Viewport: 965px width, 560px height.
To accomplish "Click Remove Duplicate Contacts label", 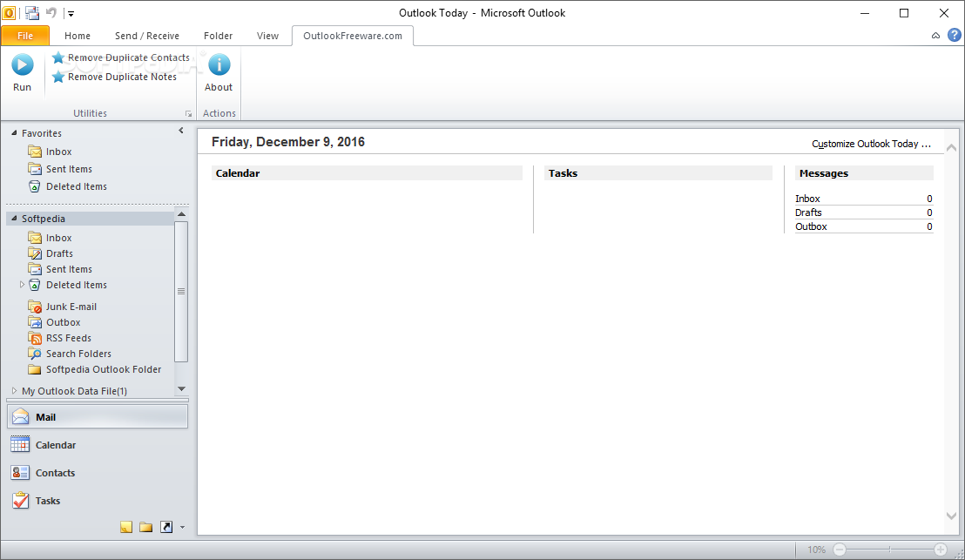I will click(129, 57).
